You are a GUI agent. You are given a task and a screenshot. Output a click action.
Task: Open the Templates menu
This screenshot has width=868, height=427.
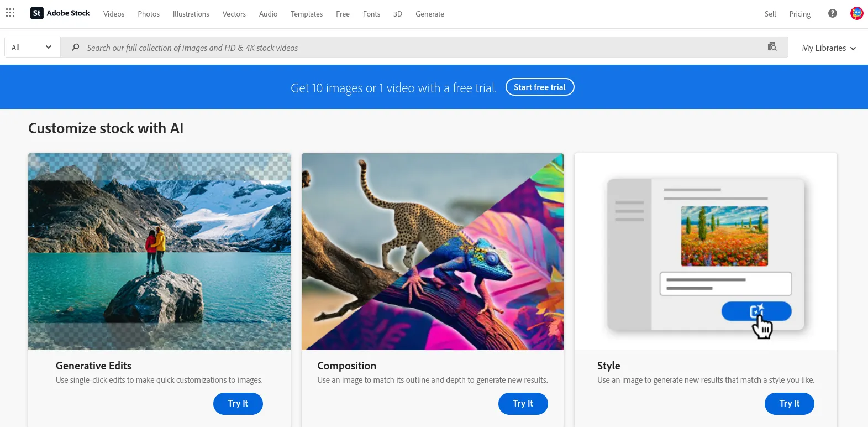pyautogui.click(x=307, y=14)
